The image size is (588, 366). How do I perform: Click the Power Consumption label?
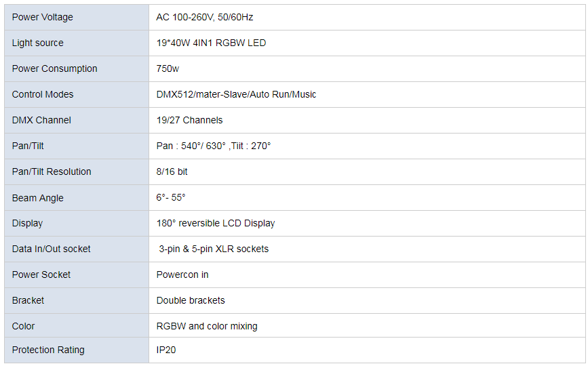pyautogui.click(x=54, y=68)
